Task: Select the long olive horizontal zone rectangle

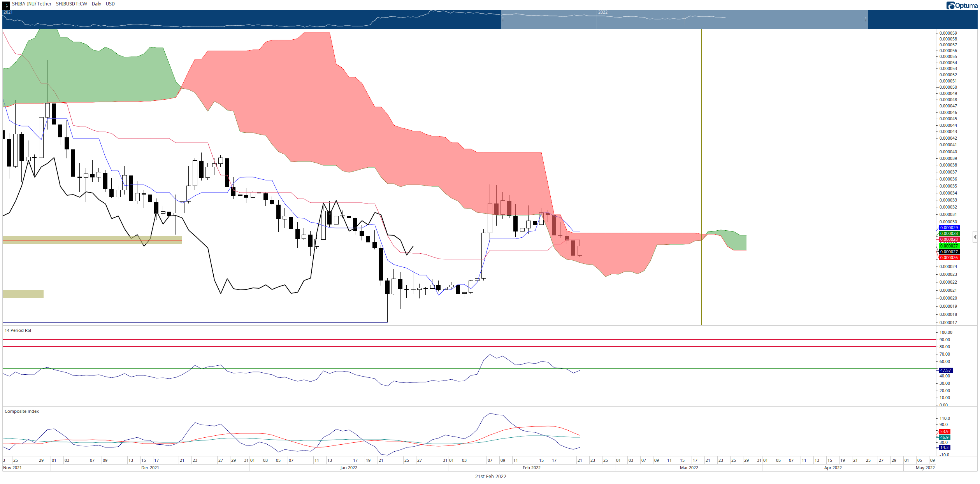Action: pyautogui.click(x=92, y=240)
